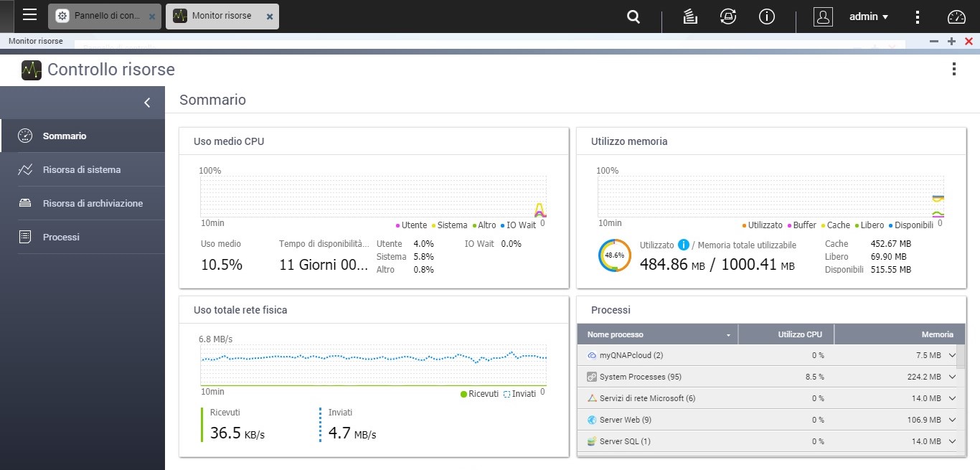Click the admin user avatar icon
The height and width of the screenshot is (470, 980).
click(x=823, y=17)
